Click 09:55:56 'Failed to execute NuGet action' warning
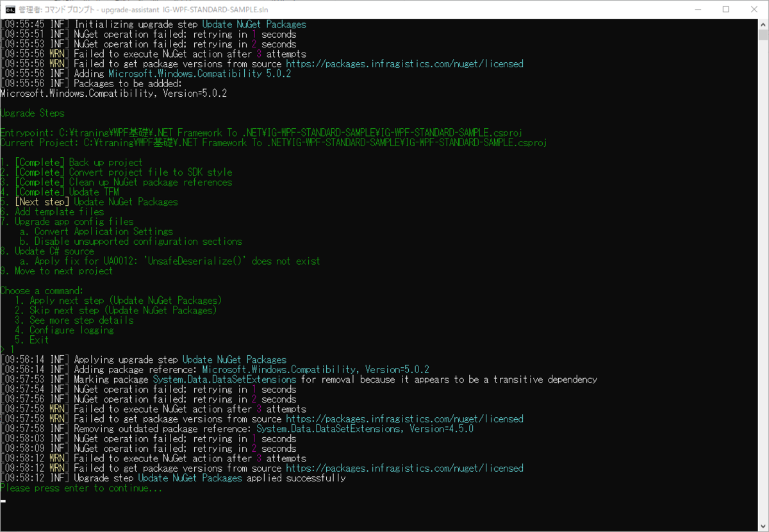The height and width of the screenshot is (532, 769). point(153,54)
